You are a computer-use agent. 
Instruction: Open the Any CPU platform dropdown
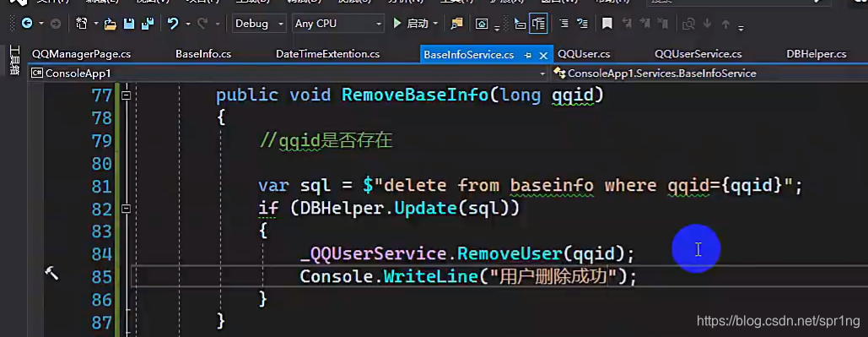(x=338, y=24)
